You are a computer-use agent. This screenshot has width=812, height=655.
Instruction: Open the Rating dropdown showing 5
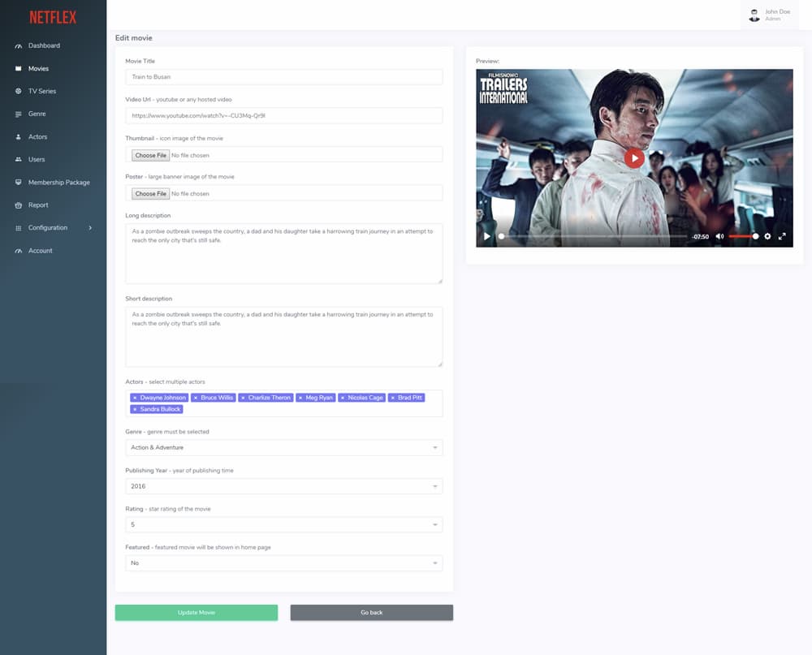(x=283, y=524)
